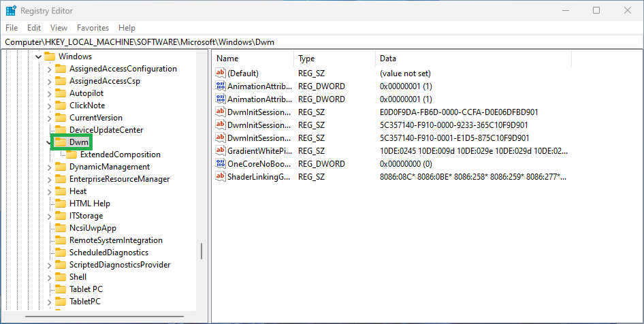Click the ITStorage folder icon
The height and width of the screenshot is (324, 644).
61,216
